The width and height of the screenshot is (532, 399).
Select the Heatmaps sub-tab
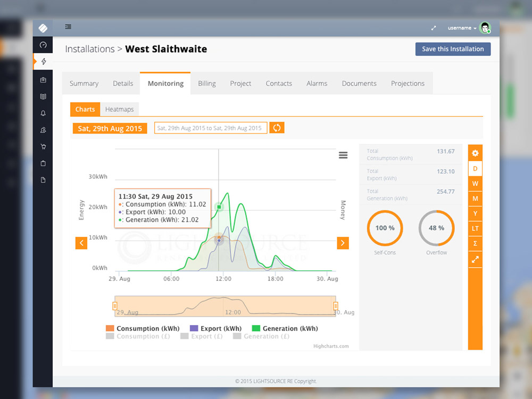coord(119,110)
